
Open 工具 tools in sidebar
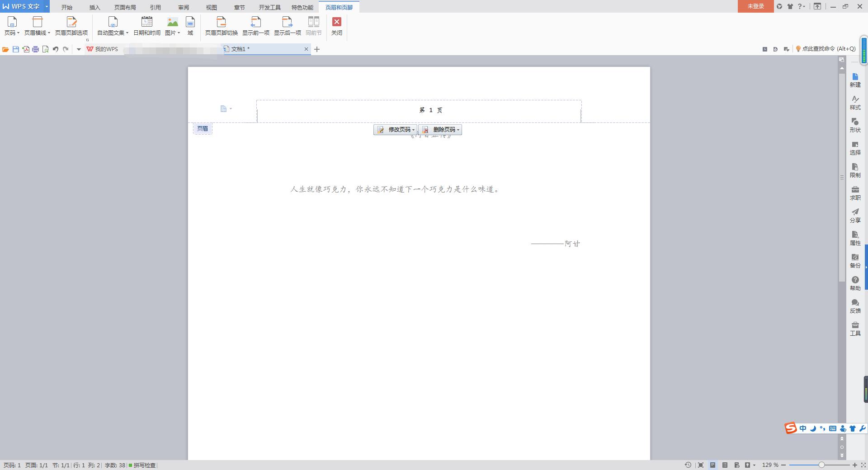coord(855,329)
